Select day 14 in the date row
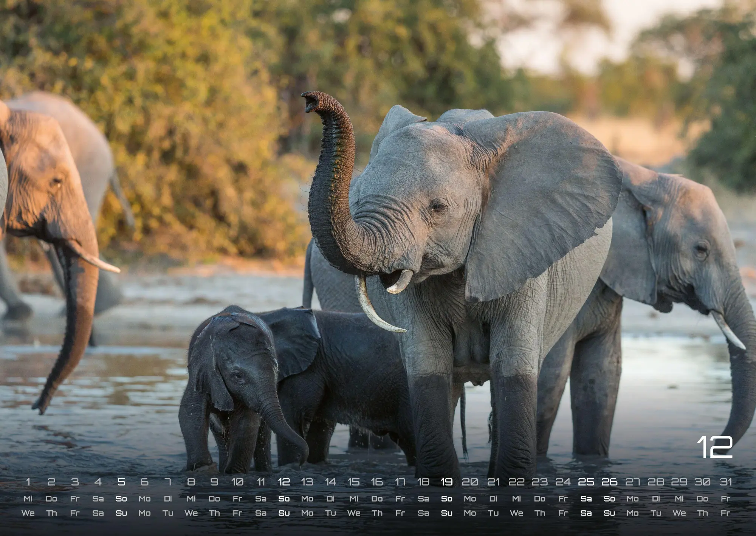Viewport: 756px width, 536px height. pyautogui.click(x=330, y=482)
